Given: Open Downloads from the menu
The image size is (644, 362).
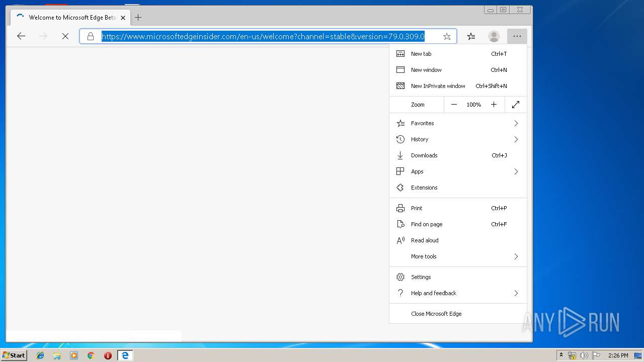Looking at the screenshot, I should [x=458, y=155].
